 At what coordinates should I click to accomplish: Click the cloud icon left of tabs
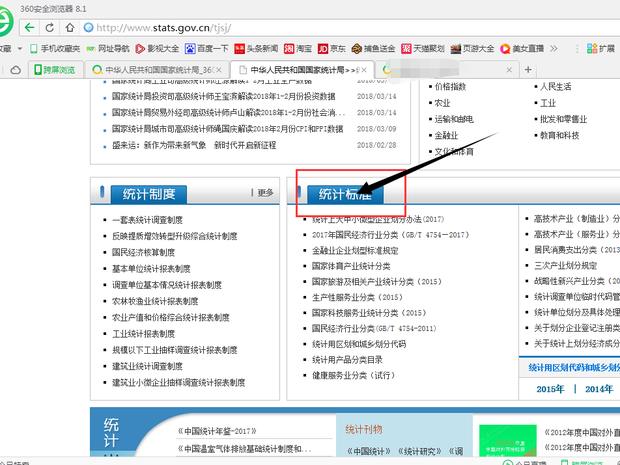point(15,70)
